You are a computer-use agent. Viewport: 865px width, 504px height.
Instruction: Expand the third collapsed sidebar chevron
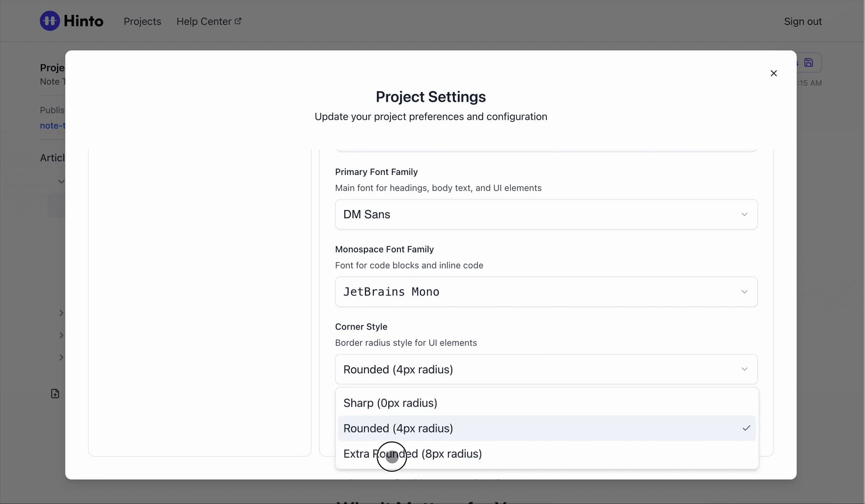pos(61,357)
